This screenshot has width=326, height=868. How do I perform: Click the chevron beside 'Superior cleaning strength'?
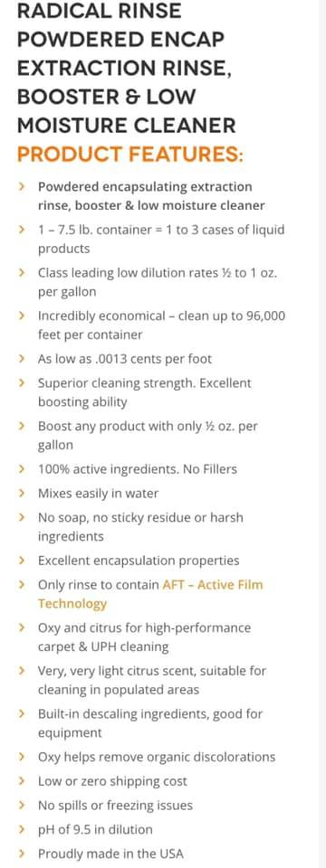22,383
